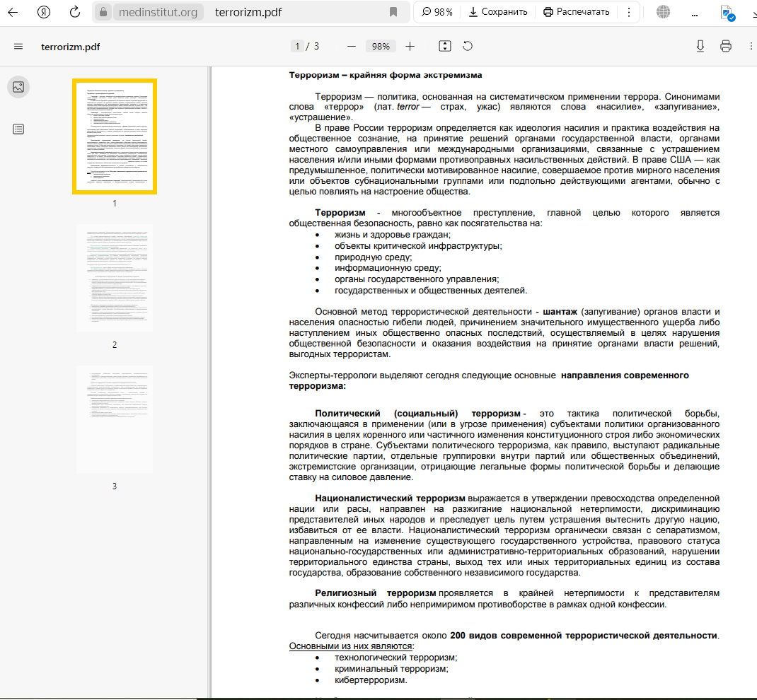The image size is (757, 700).
Task: Click the fit to page icon
Action: tap(444, 47)
